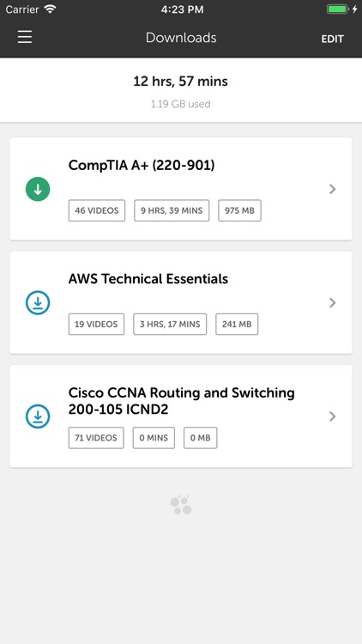Tap the 46 VIDEOS tag
Image resolution: width=362 pixels, height=644 pixels.
click(97, 210)
